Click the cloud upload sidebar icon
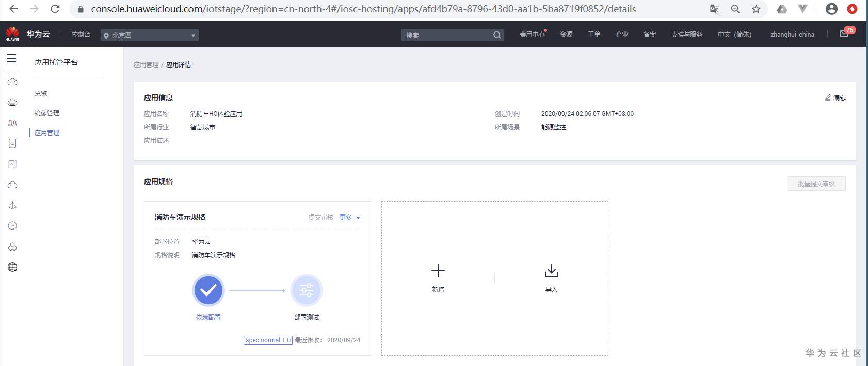Image resolution: width=868 pixels, height=366 pixels. click(12, 185)
